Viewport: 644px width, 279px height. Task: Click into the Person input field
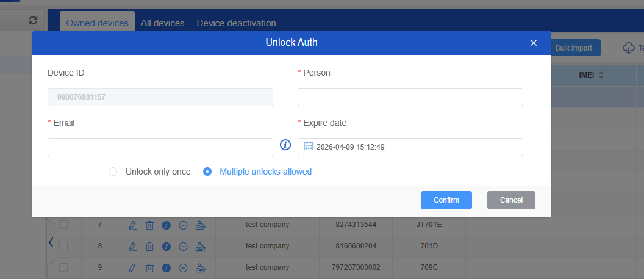point(410,97)
